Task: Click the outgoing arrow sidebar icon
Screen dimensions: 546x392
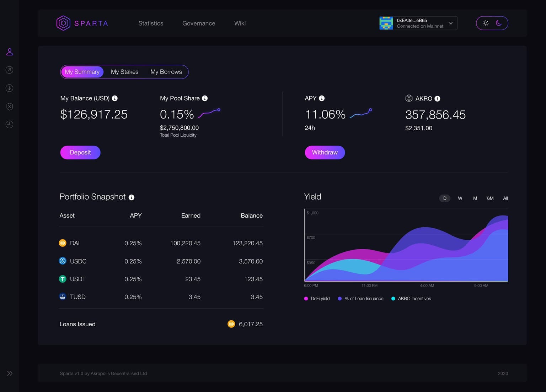Action: (x=10, y=70)
